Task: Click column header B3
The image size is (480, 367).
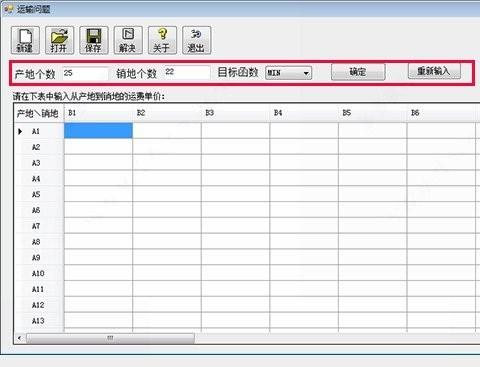Action: [235, 113]
